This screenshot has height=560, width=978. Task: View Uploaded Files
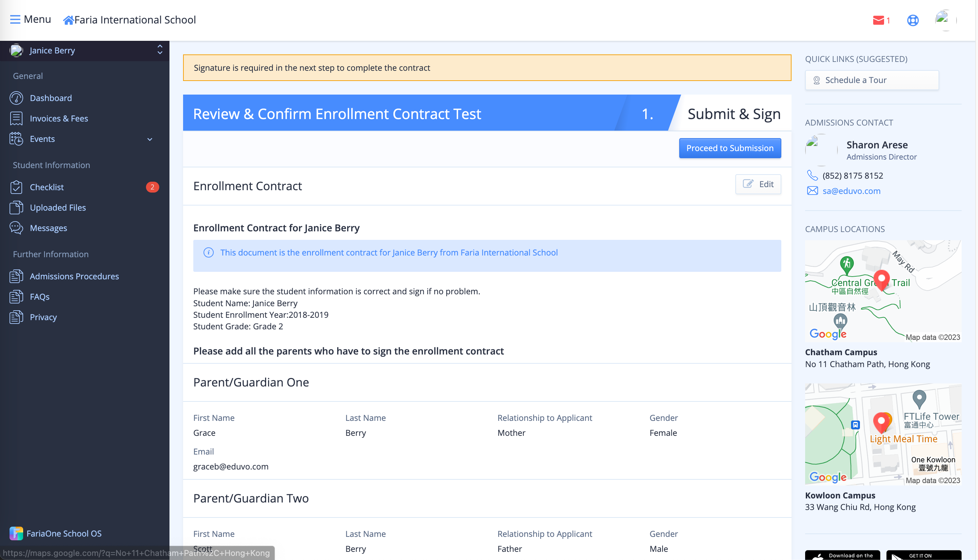[58, 207]
